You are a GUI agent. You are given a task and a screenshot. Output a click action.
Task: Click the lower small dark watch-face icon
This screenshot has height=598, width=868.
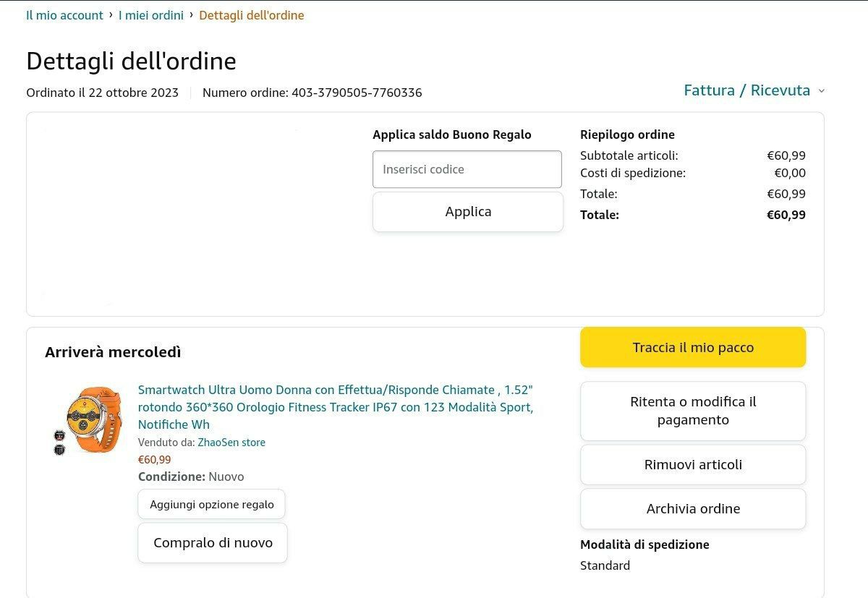coord(59,450)
